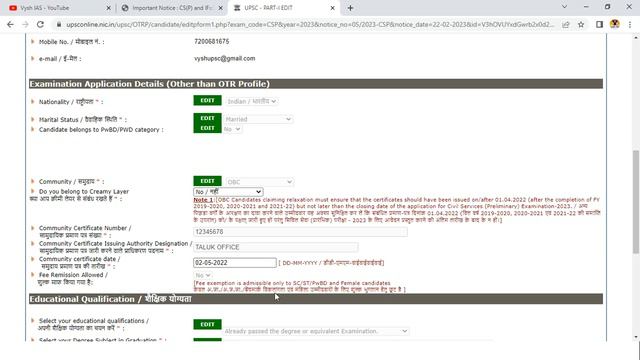640x360 pixels.
Task: Click the Community certificate date label
Action: 79,259
